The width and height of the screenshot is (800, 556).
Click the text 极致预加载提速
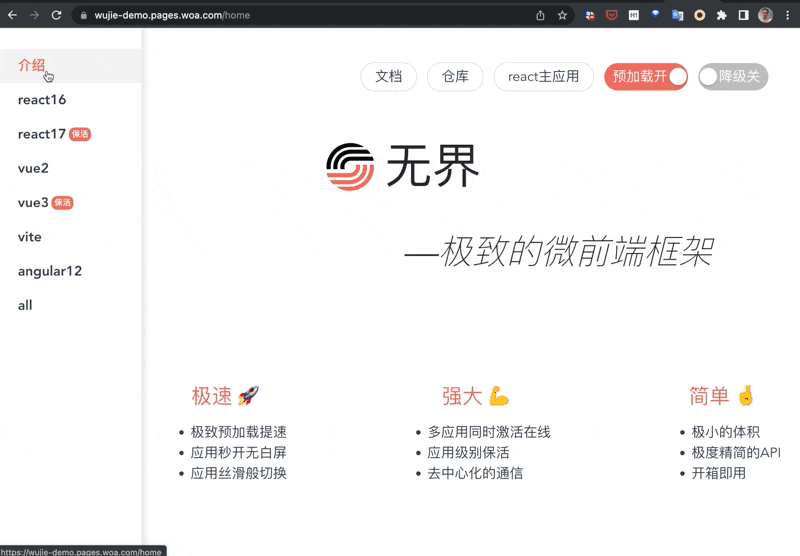pyautogui.click(x=238, y=432)
